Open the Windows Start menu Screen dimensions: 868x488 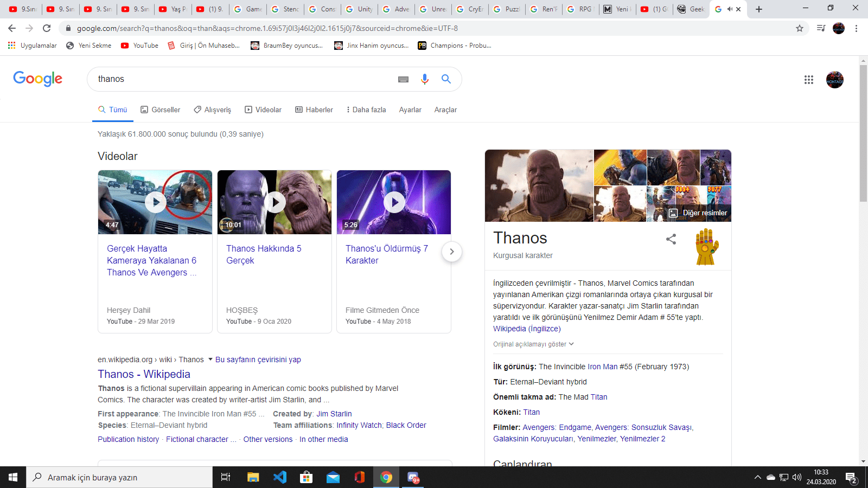coord(13,477)
